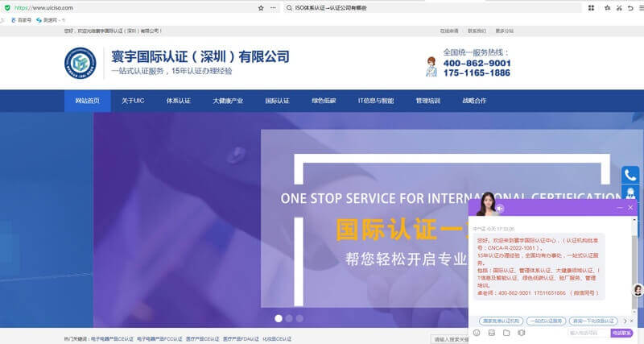Screen dimensions: 644x344
Task: Click the mobile number 175-1165-1886
Action: click(x=477, y=73)
